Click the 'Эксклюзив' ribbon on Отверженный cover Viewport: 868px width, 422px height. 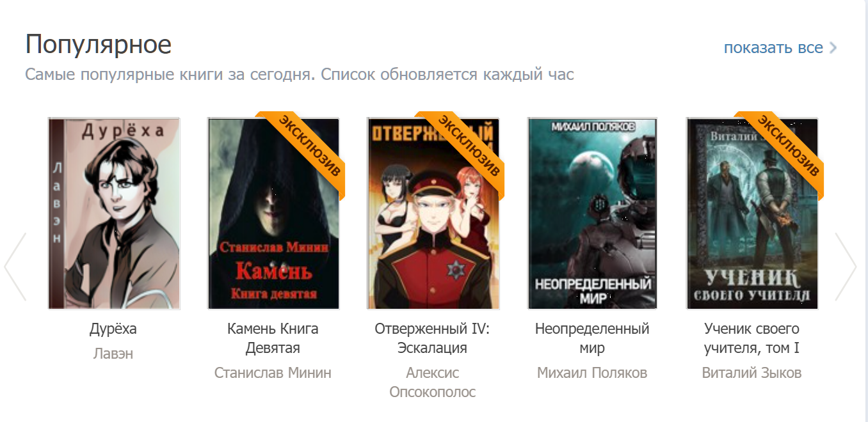pos(470,146)
